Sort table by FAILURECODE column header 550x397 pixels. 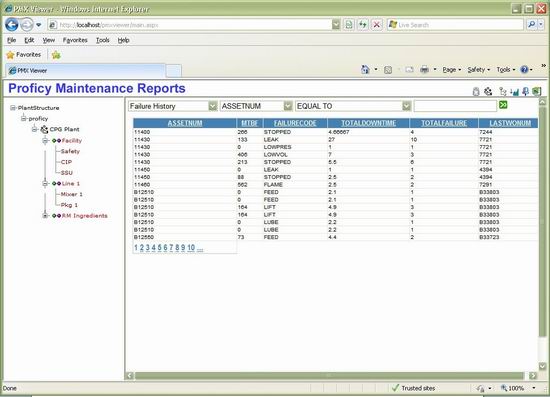click(x=295, y=123)
